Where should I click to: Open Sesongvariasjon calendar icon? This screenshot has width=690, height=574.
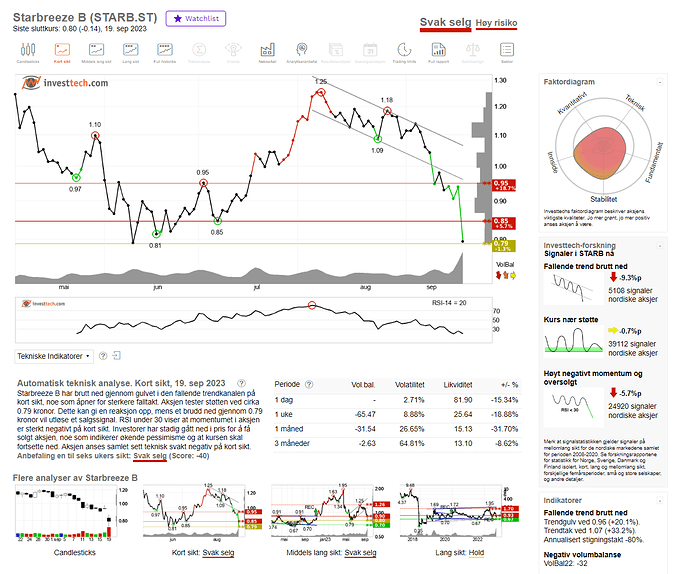point(370,53)
